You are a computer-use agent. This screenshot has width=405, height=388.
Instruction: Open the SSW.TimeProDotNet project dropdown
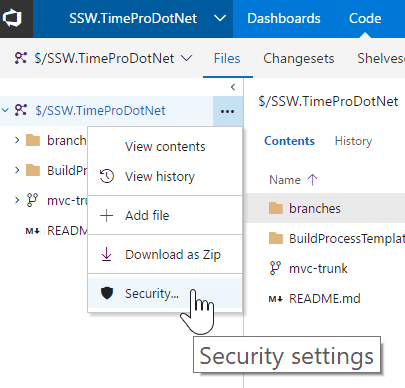220,18
